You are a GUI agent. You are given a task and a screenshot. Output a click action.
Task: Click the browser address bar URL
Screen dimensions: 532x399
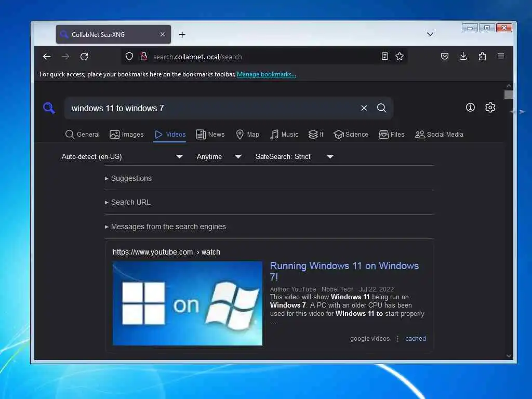point(197,57)
